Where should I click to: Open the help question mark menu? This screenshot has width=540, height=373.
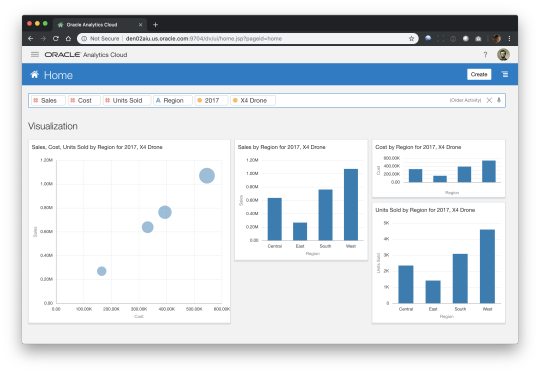(485, 55)
